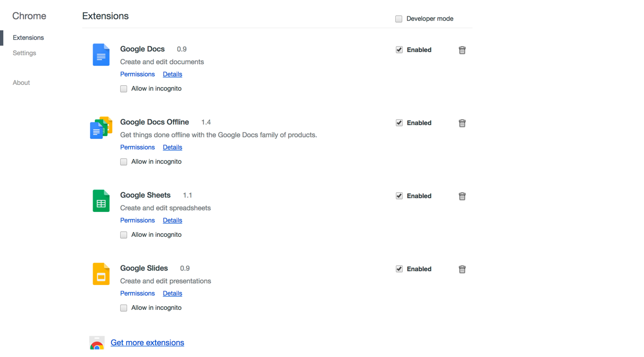Click the Google Docs extension icon

101,55
